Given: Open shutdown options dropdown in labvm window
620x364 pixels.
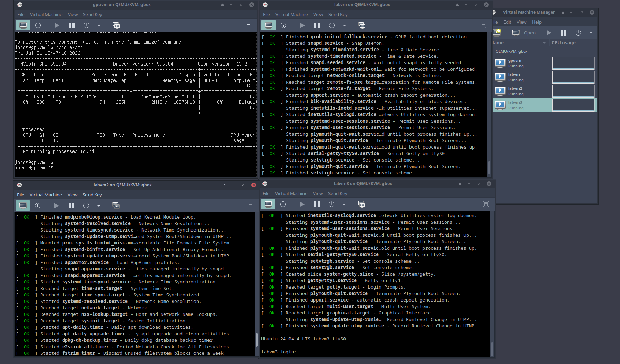Looking at the screenshot, I should [x=345, y=25].
